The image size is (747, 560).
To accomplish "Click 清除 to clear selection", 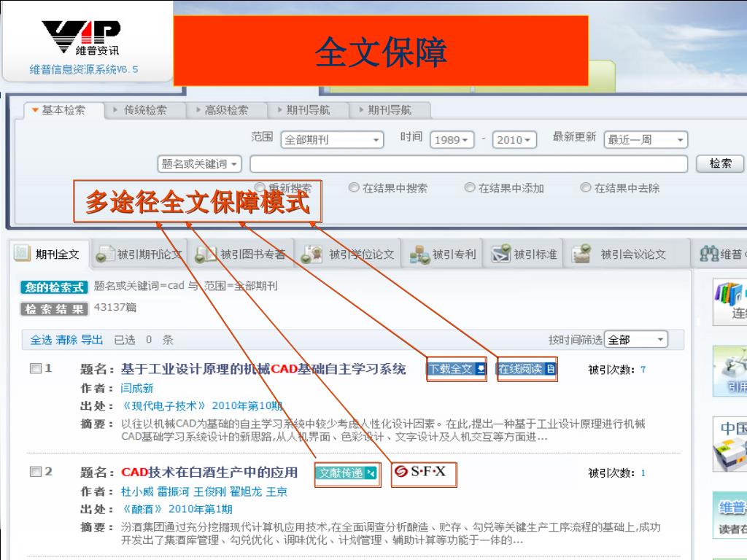I will (66, 340).
